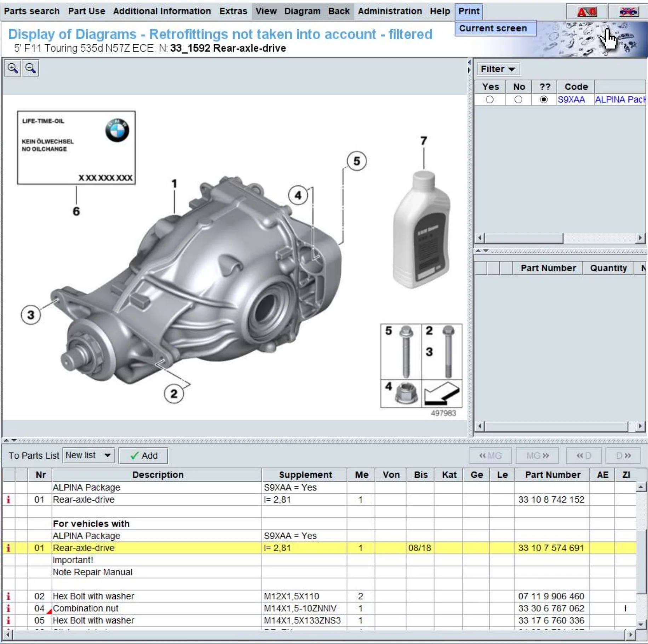Viewport: 648px width, 644px height.
Task: Click the previous D button
Action: pos(584,456)
